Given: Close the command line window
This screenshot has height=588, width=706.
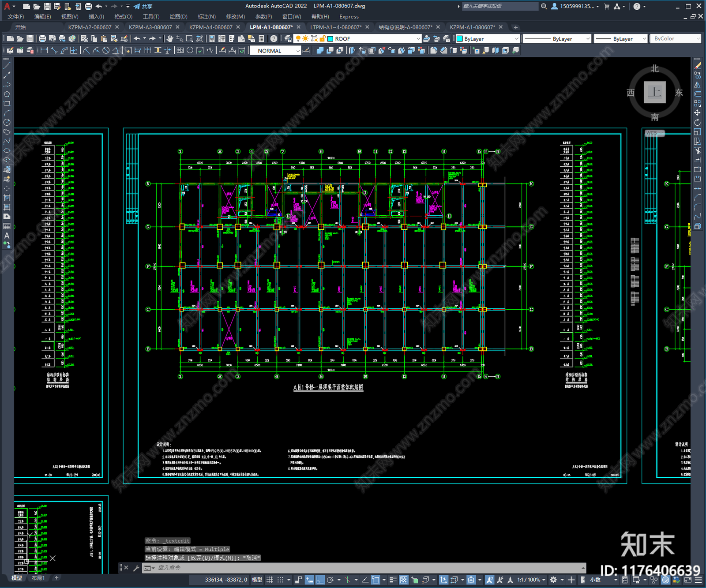Looking at the screenshot, I should 126,568.
